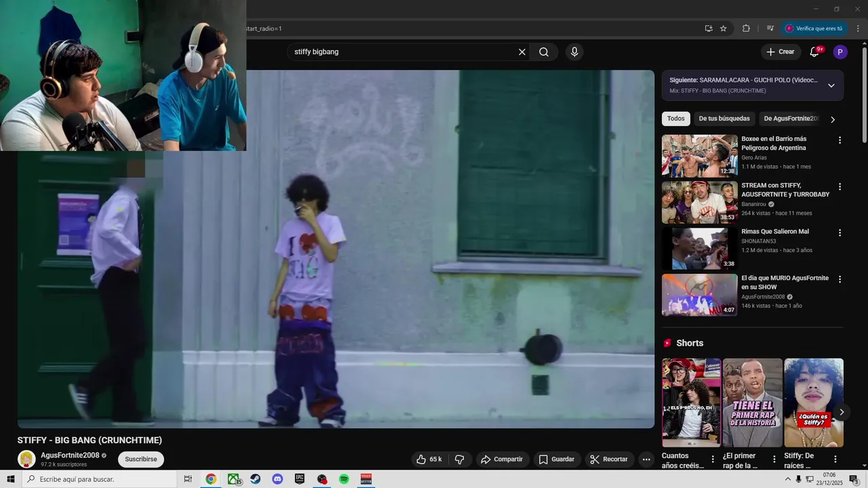Open Epic Games Launcher from taskbar
This screenshot has width=868, height=488.
pos(300,479)
